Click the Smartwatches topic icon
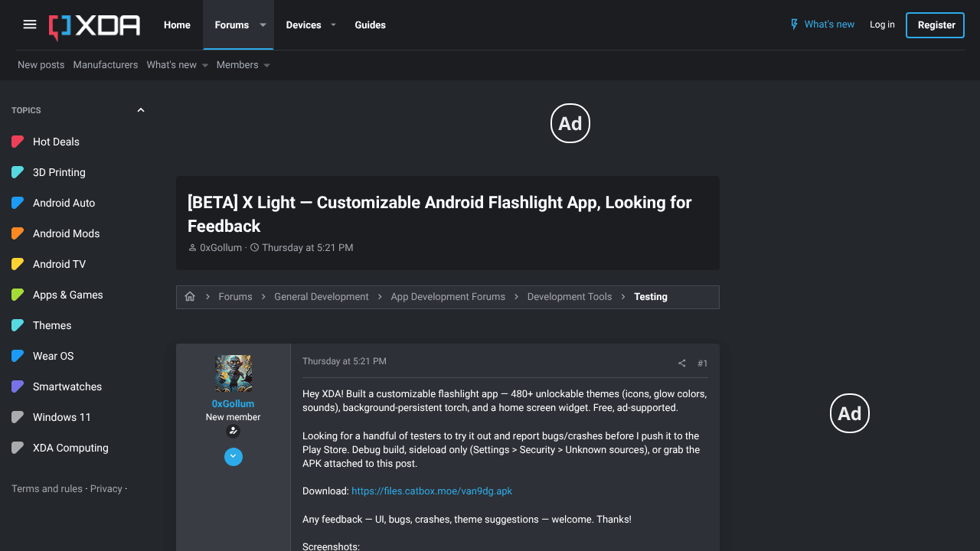980x551 pixels. pos(18,386)
